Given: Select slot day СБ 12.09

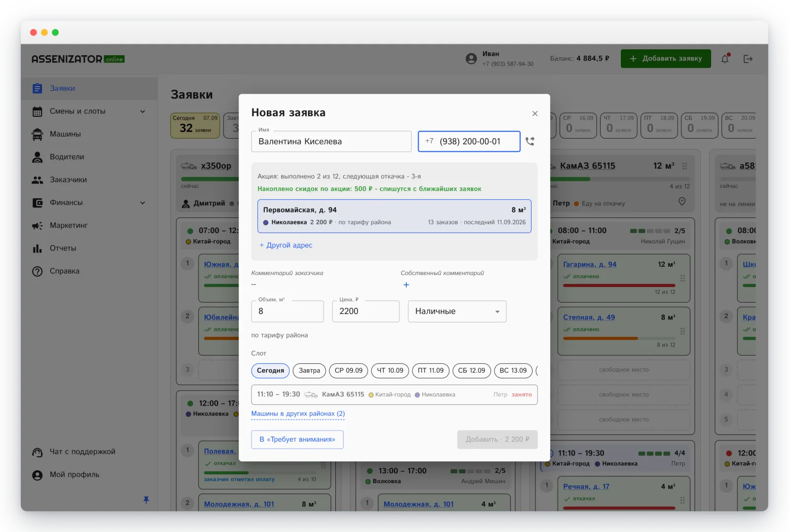Looking at the screenshot, I should [471, 371].
